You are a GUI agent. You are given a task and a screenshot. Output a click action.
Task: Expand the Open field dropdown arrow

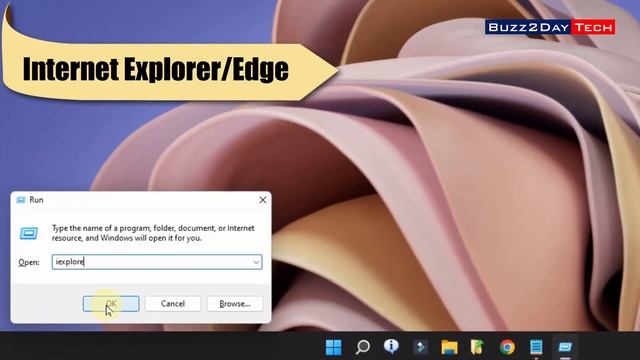[x=256, y=262]
